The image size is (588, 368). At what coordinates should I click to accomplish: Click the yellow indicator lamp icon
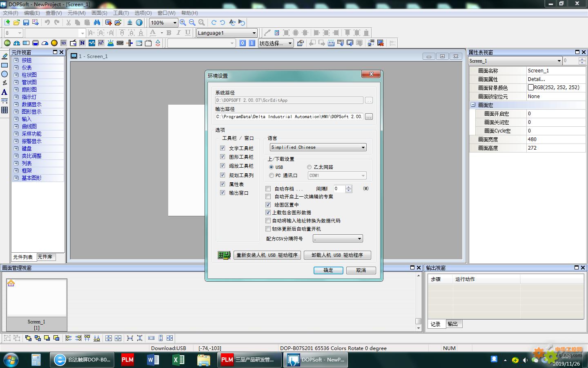tap(54, 43)
